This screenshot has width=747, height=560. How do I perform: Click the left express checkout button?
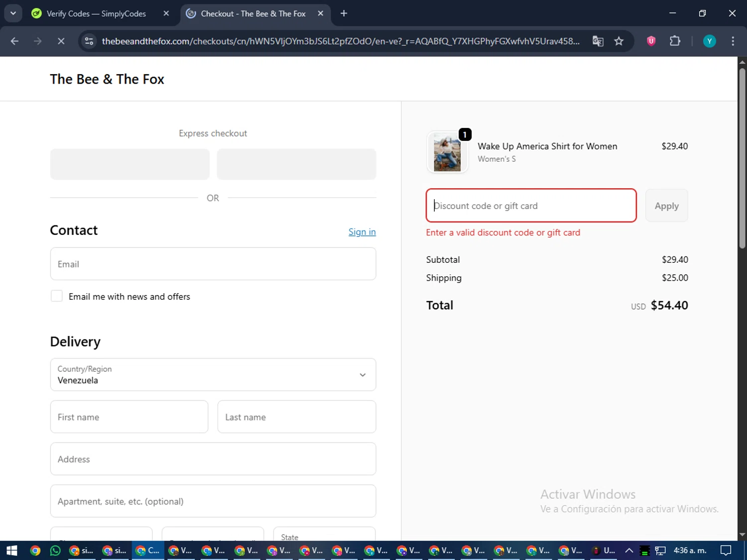tap(130, 164)
